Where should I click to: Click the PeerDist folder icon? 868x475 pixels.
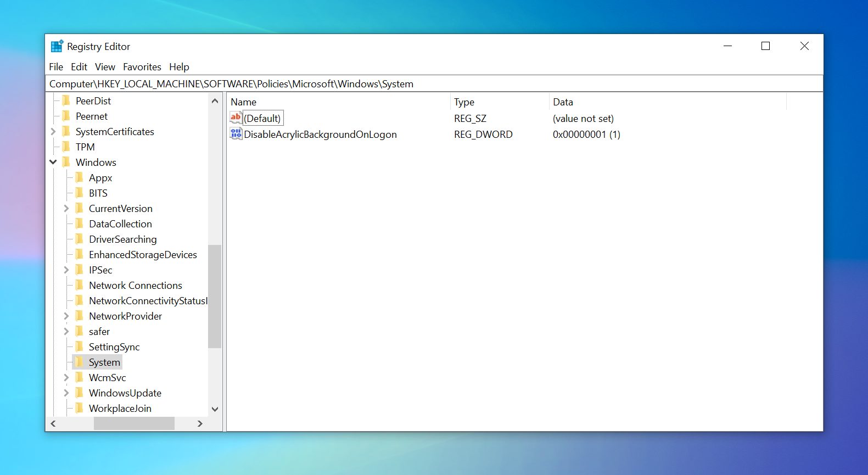tap(66, 100)
